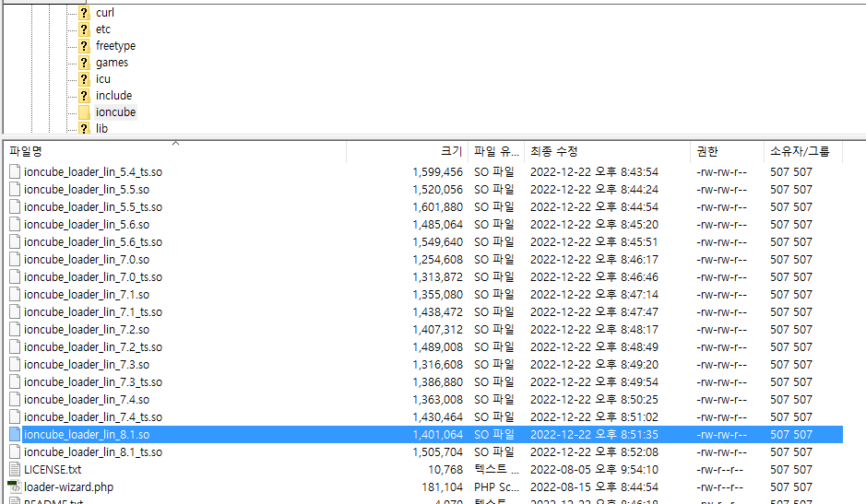Select the icu folder in the tree
Screen dimensions: 866x504
pos(102,79)
